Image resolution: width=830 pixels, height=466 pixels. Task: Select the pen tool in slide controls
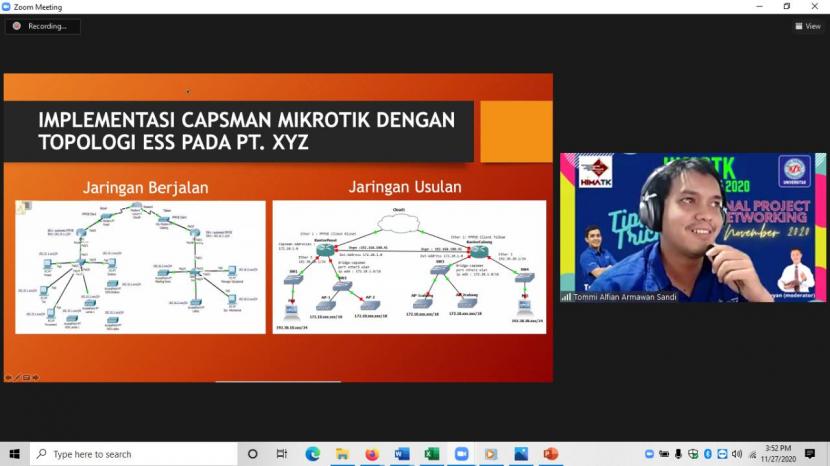click(17, 378)
